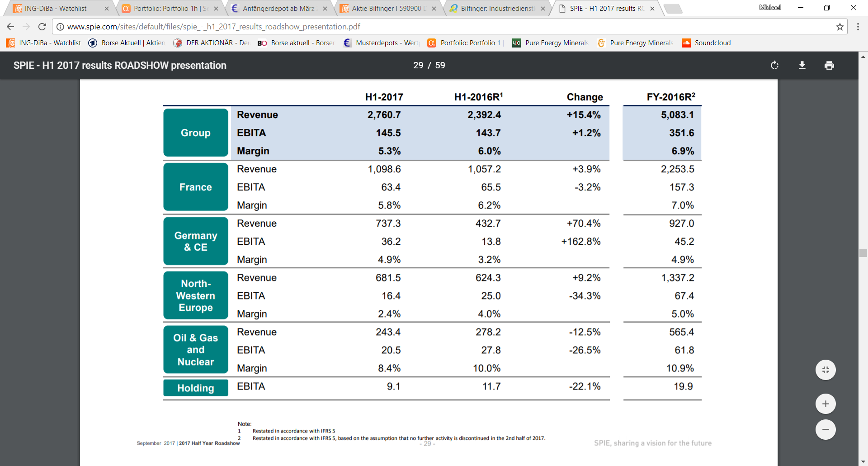
Task: Zoom in on the PDF
Action: [826, 404]
